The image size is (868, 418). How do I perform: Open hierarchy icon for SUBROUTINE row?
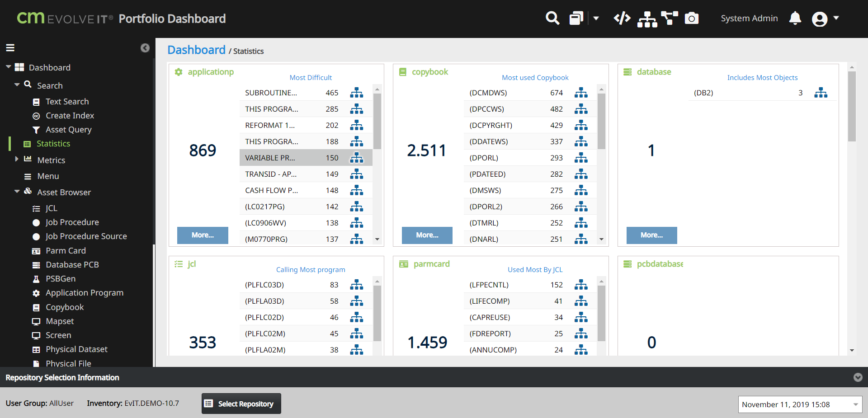(x=357, y=93)
